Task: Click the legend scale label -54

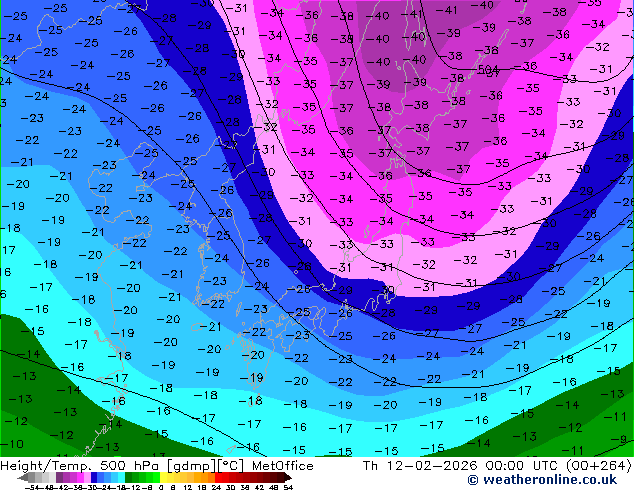Action: coord(32,487)
